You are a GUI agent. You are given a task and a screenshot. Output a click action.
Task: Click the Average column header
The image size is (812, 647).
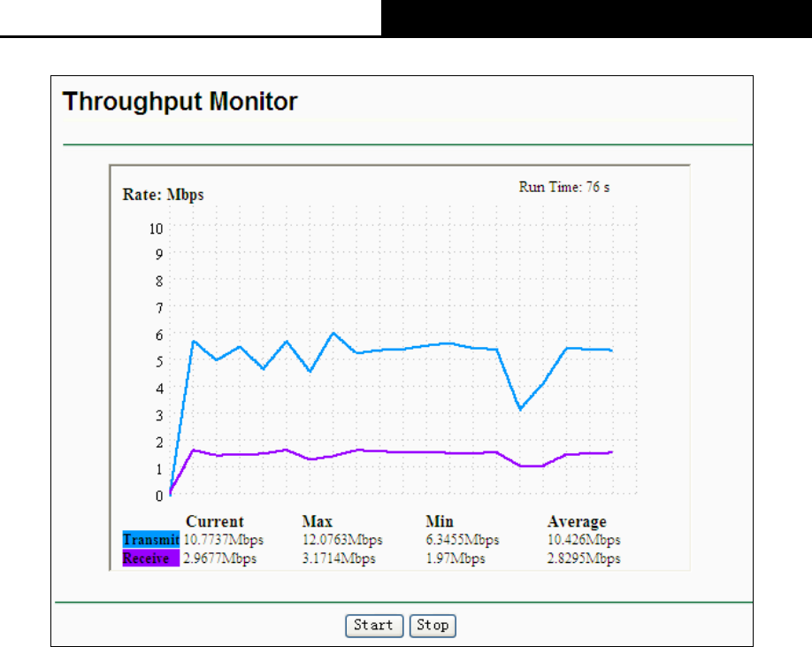(577, 521)
